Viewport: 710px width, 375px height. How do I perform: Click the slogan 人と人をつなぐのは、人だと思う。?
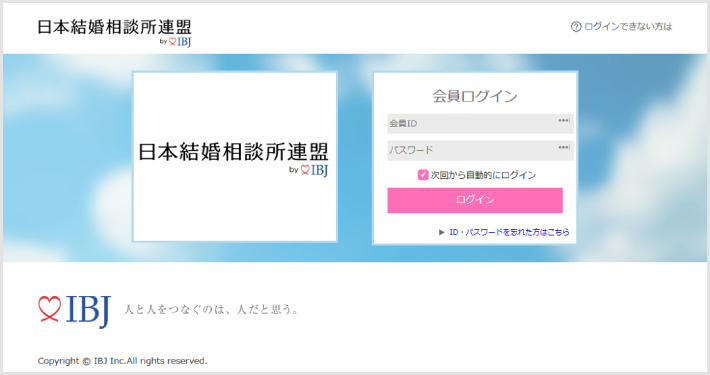coord(211,309)
